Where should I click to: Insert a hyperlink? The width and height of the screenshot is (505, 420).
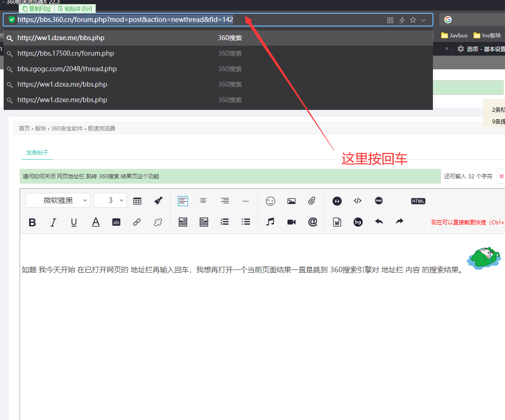[x=137, y=222]
